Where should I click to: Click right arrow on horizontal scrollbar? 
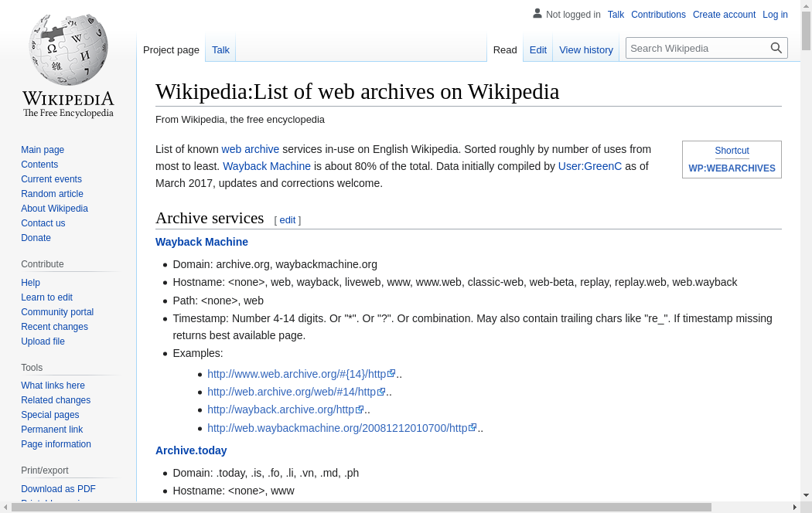coord(795,508)
